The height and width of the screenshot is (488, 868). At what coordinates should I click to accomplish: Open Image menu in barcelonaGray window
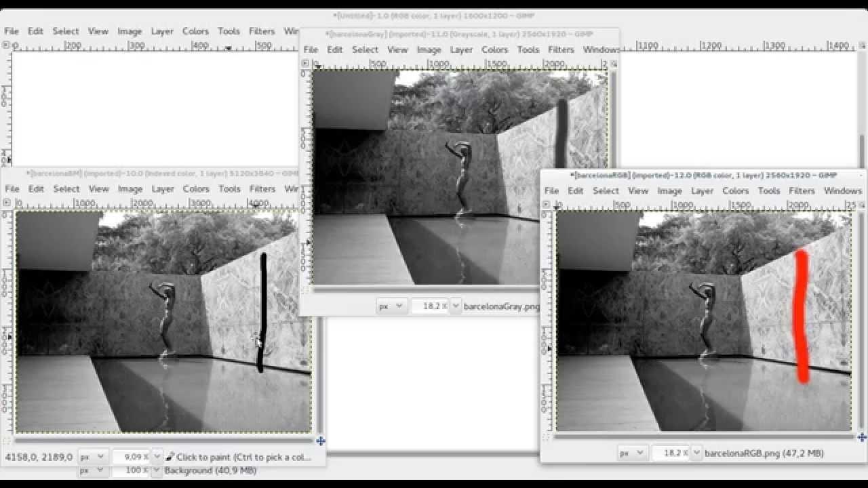tap(429, 49)
